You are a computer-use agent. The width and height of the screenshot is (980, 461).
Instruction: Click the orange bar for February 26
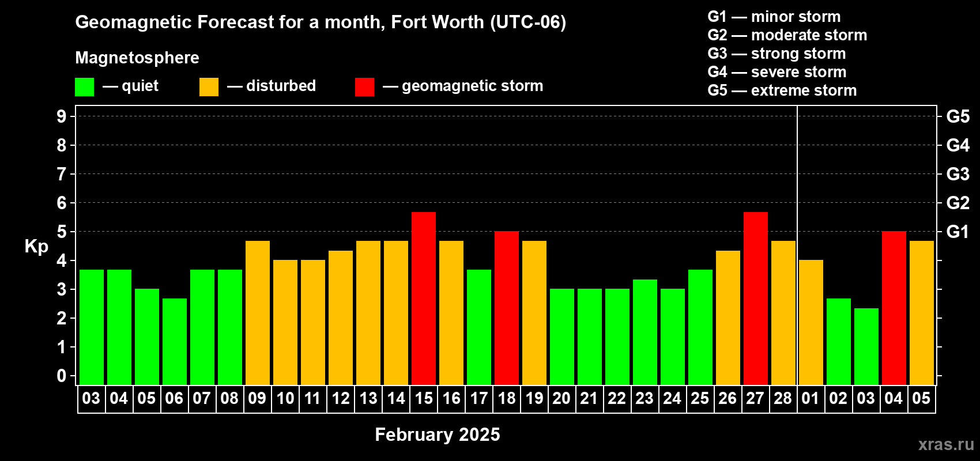pyautogui.click(x=728, y=318)
